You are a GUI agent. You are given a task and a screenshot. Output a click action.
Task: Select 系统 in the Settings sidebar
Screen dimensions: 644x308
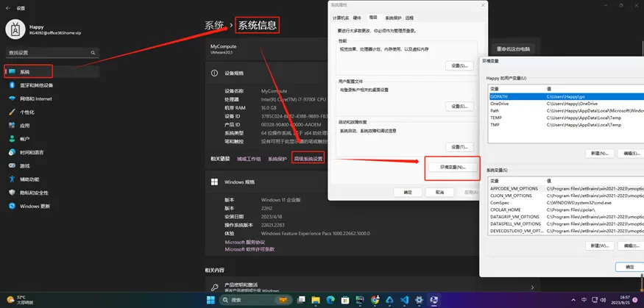click(x=52, y=72)
